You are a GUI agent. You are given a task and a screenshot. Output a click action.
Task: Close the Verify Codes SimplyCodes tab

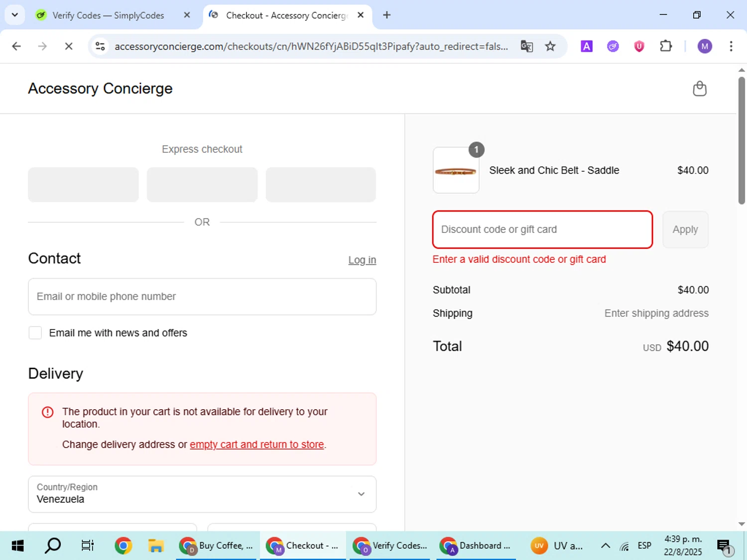click(187, 15)
